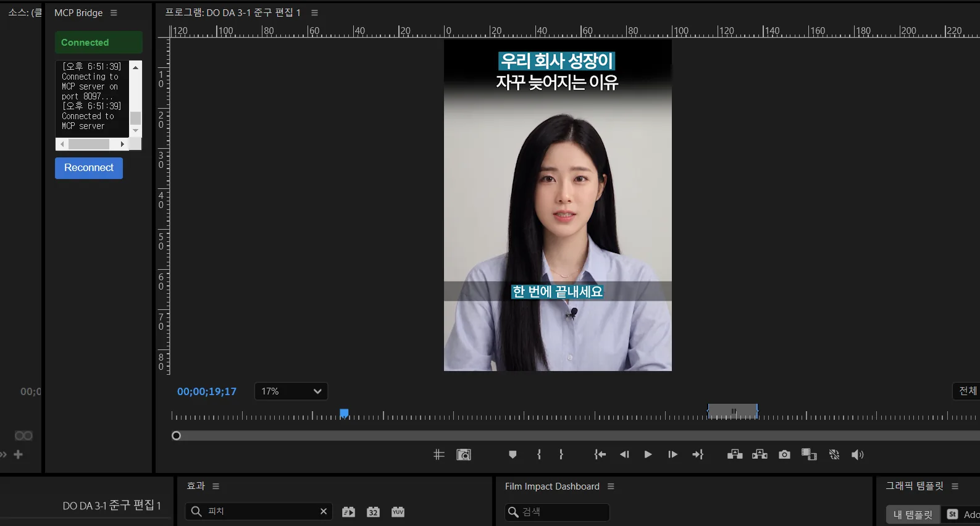Image resolution: width=980 pixels, height=526 pixels.
Task: Click the 00;00;19;17 playhead timecode
Action: click(x=207, y=391)
